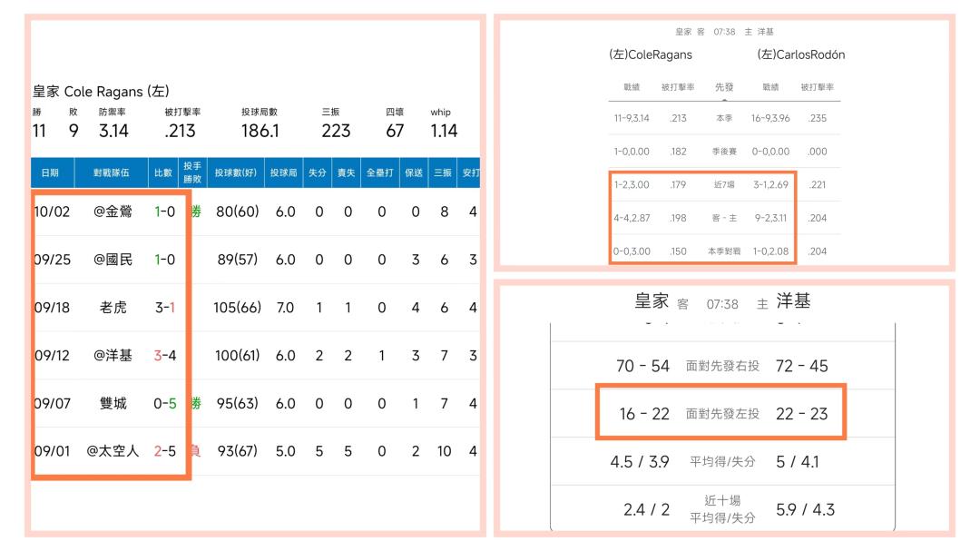Click pitch count 80(60)
Image resolution: width=980 pixels, height=551 pixels.
(x=238, y=212)
